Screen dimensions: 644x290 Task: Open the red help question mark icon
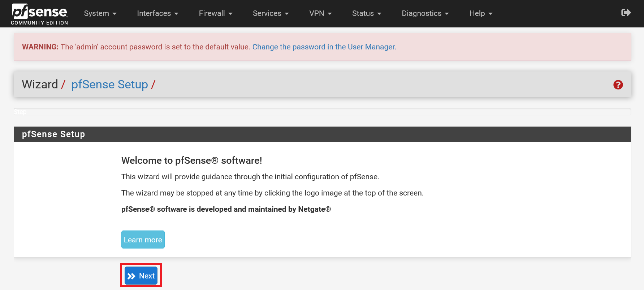[x=618, y=85]
